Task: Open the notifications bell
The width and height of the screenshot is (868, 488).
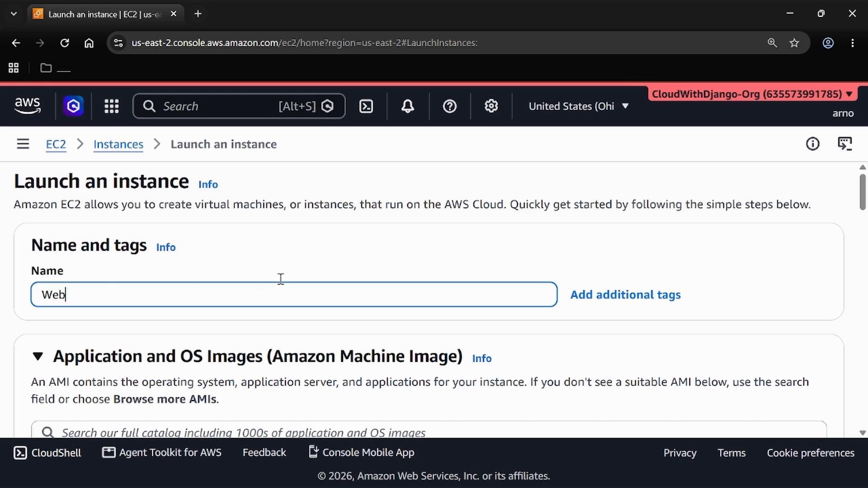Action: pyautogui.click(x=408, y=106)
